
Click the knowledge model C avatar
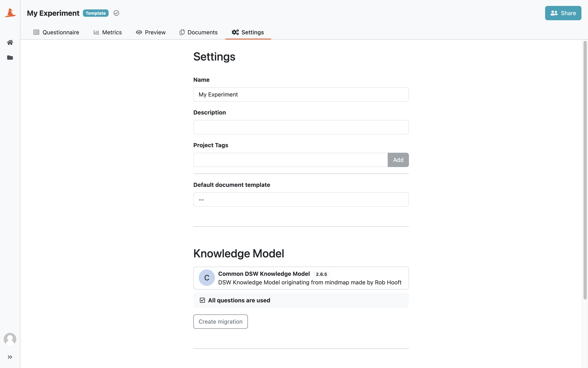[x=207, y=278]
